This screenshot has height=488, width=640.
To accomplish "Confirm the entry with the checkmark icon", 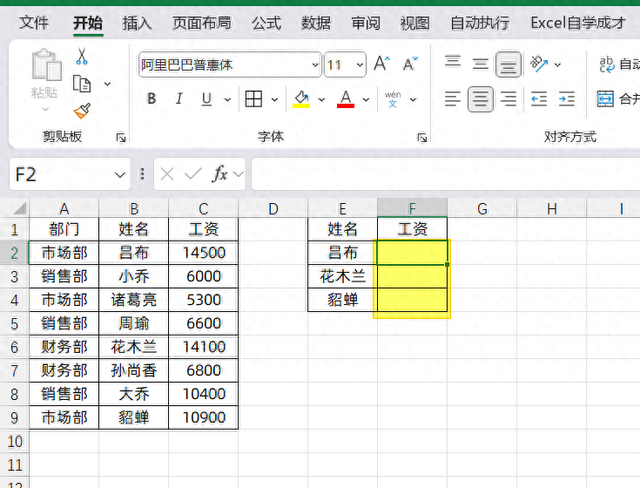I will pyautogui.click(x=193, y=174).
